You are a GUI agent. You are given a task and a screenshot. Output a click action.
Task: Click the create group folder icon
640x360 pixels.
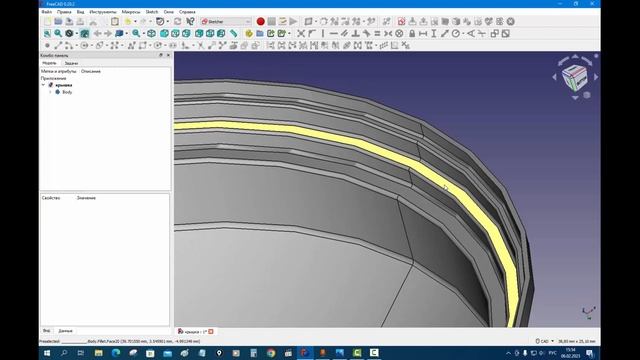click(x=260, y=33)
